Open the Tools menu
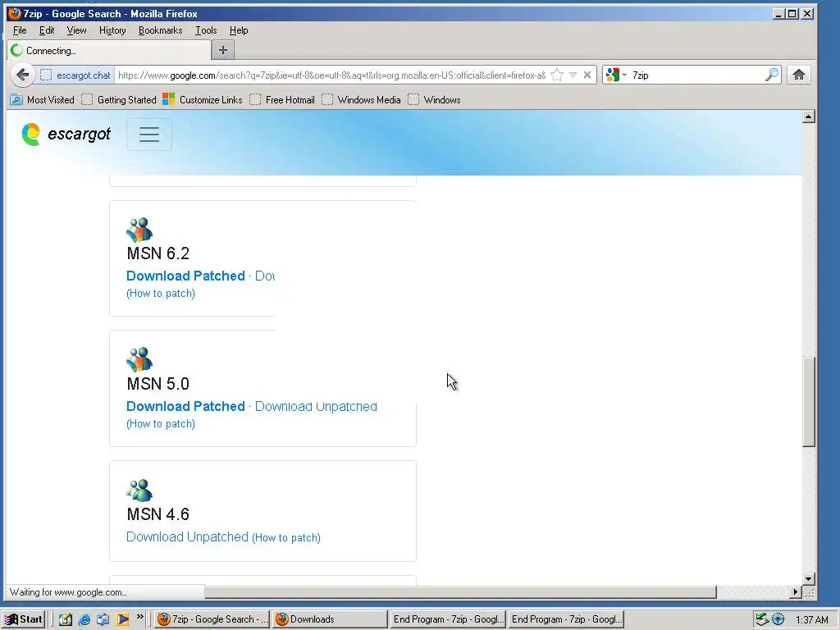Image resolution: width=840 pixels, height=630 pixels. (206, 30)
